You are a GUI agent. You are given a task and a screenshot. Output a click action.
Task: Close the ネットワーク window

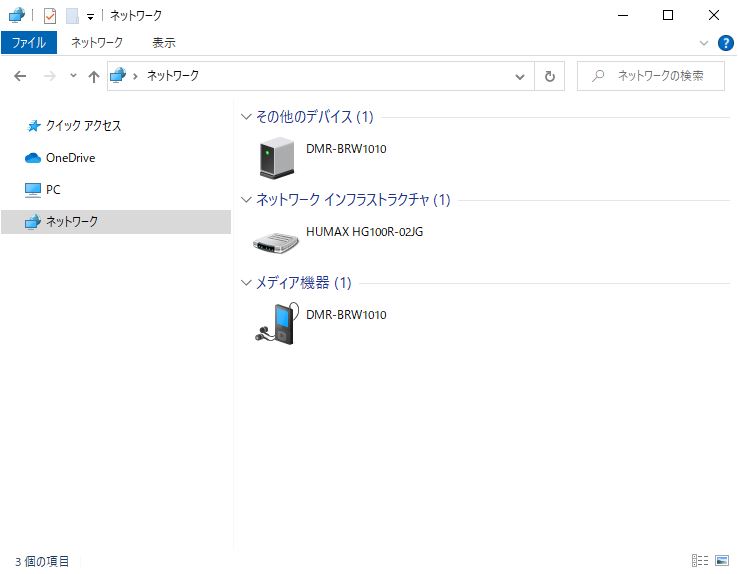tap(714, 16)
